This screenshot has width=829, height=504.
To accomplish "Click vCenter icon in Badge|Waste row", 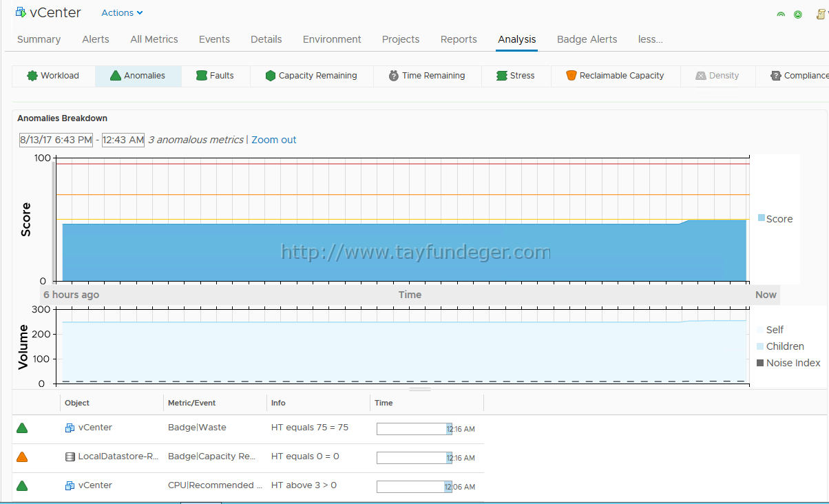I will pos(70,428).
